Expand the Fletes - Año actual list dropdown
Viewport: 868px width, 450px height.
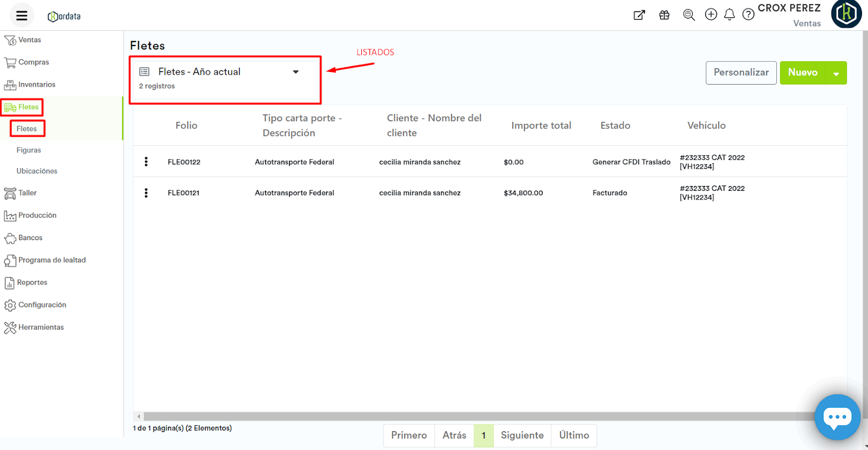(296, 72)
